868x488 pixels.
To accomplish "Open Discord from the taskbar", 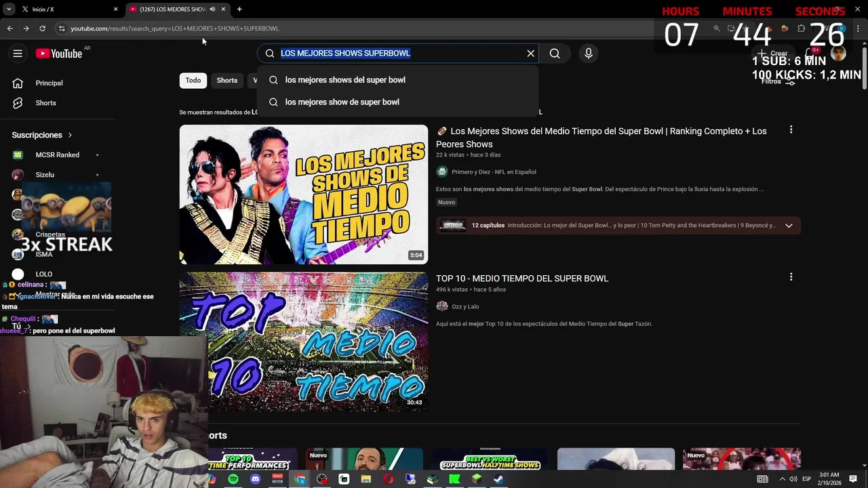I will click(255, 479).
